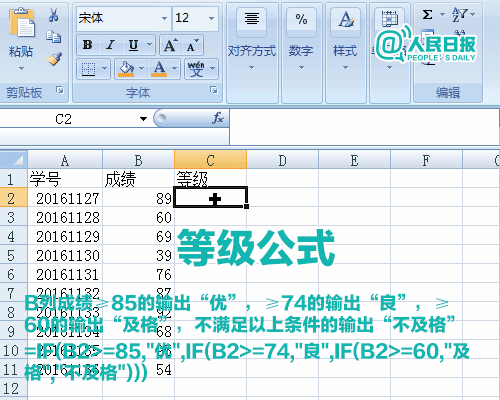This screenshot has width=500, height=400.
Task: Open borders dropdown arrow
Action: coord(105,69)
